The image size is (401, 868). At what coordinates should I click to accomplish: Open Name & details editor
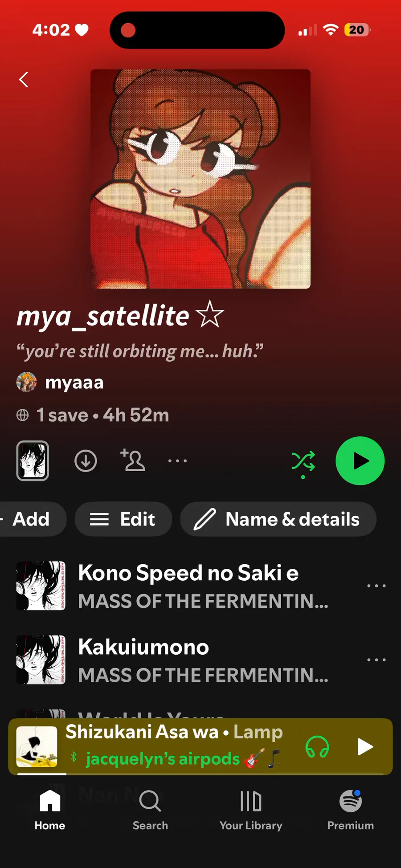(x=278, y=519)
